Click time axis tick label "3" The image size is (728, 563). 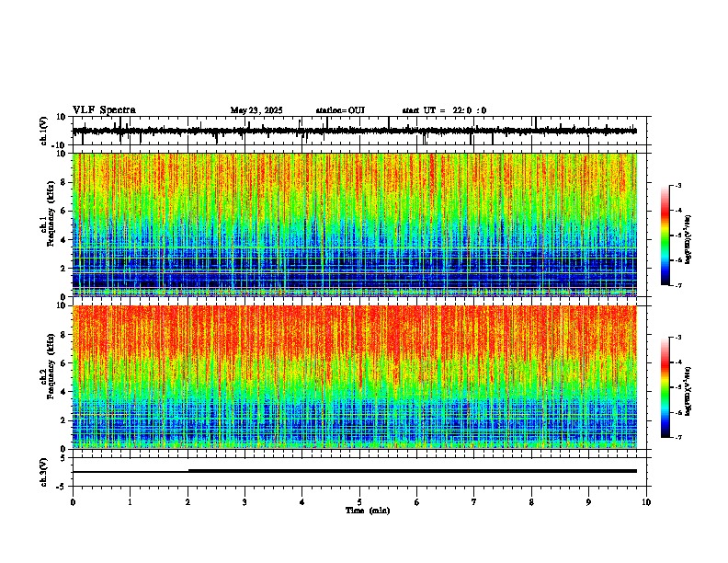(245, 502)
